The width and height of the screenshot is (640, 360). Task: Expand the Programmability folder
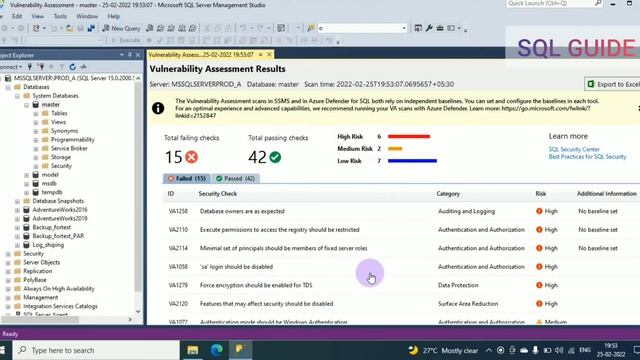click(36, 140)
